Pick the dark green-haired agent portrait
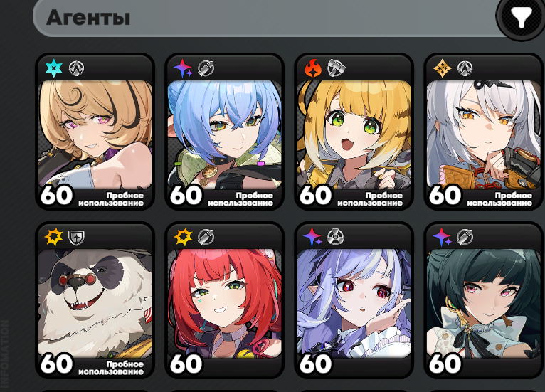 tap(484, 303)
